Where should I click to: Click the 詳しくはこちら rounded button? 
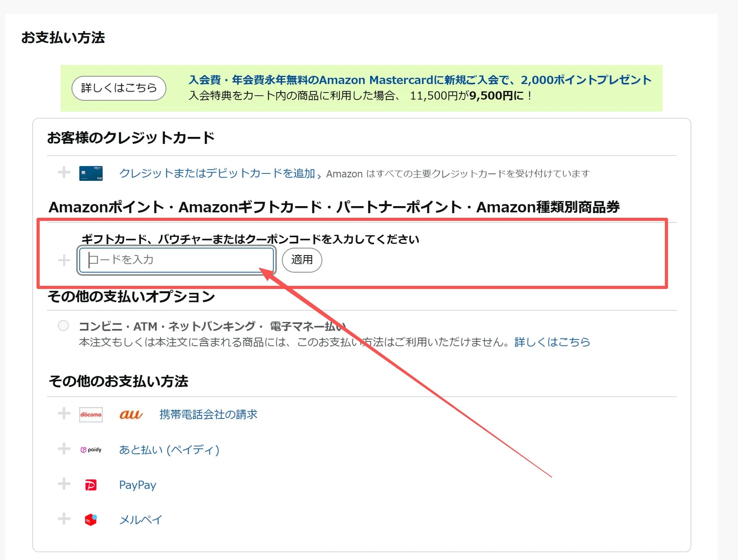tap(118, 88)
